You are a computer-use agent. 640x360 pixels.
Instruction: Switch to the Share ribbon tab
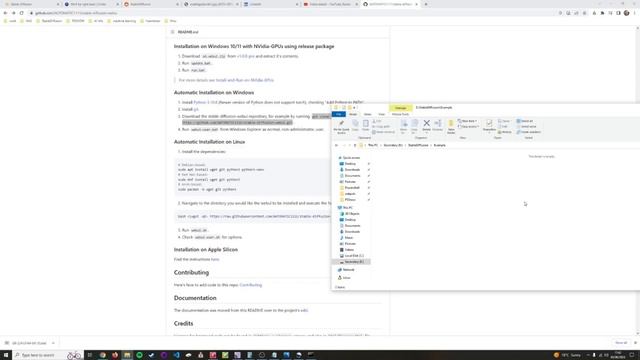(x=367, y=114)
